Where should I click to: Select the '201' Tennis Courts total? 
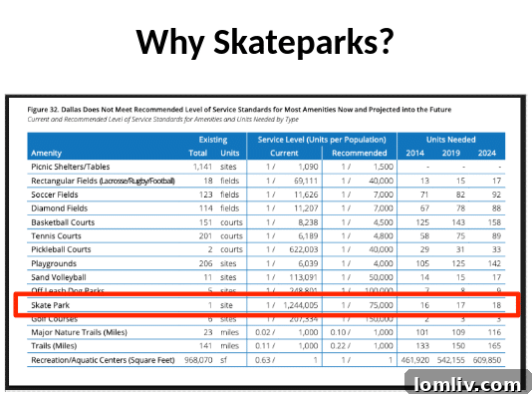(205, 236)
